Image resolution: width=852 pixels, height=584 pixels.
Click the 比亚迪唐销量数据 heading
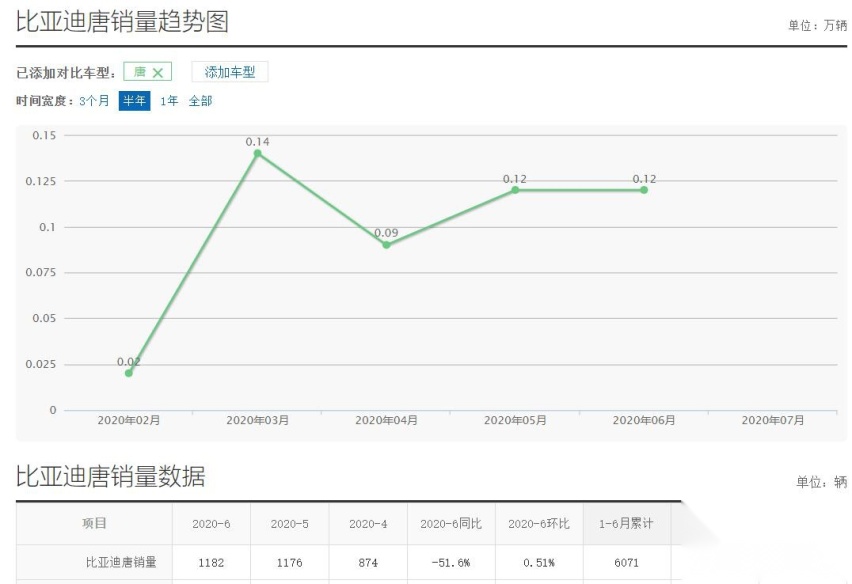(110, 476)
